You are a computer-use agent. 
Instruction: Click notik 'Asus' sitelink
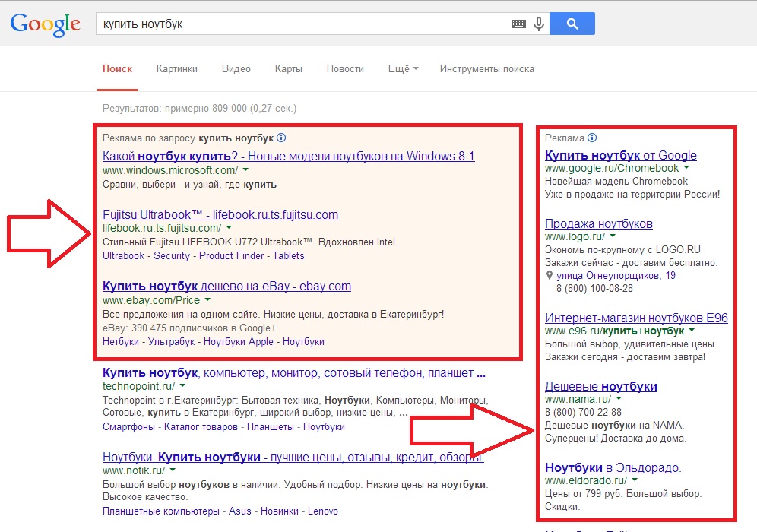[240, 511]
